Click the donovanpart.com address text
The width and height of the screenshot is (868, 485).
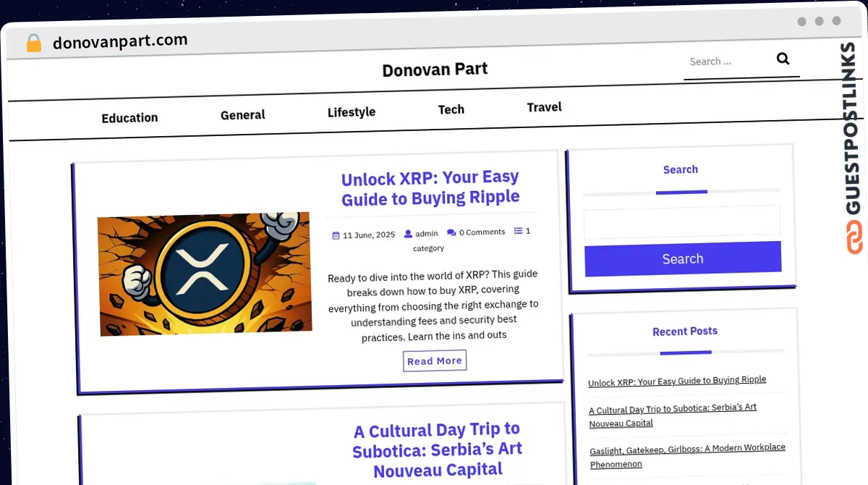tap(120, 41)
